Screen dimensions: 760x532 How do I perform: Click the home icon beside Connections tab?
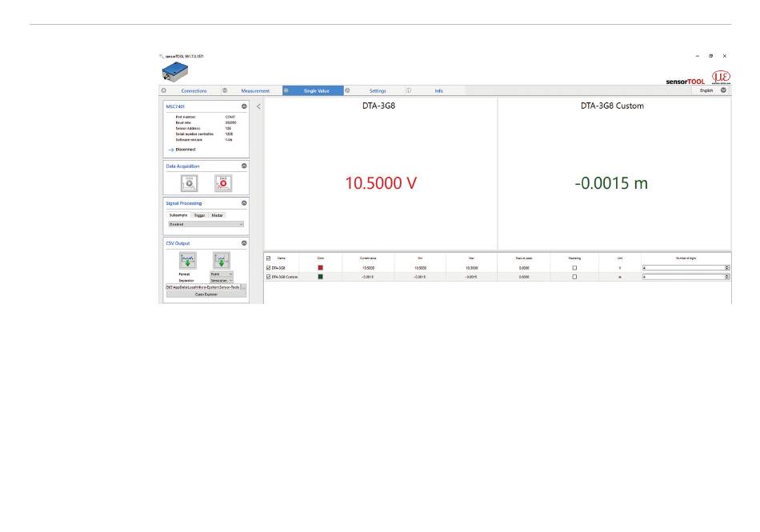click(x=164, y=90)
